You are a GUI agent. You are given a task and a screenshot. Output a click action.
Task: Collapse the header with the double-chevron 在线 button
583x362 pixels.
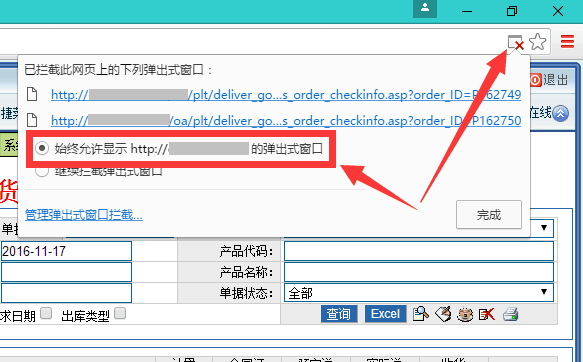point(560,114)
